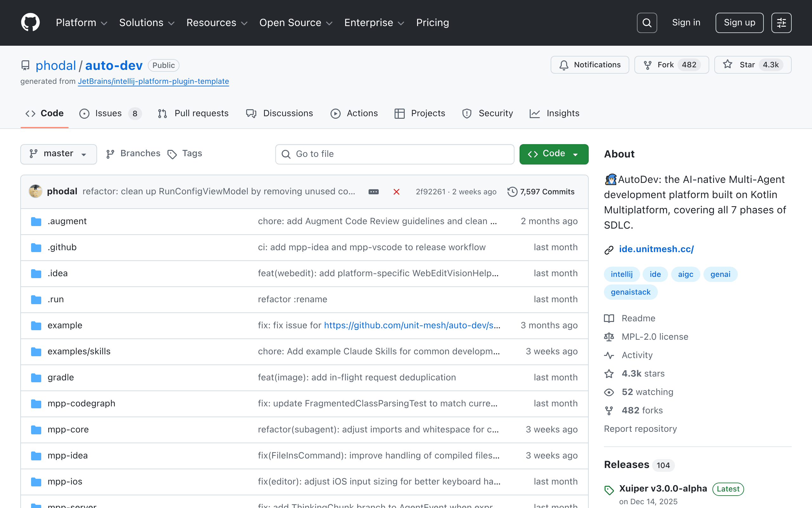The image size is (812, 508).
Task: Switch to the Projects tab
Action: point(420,114)
